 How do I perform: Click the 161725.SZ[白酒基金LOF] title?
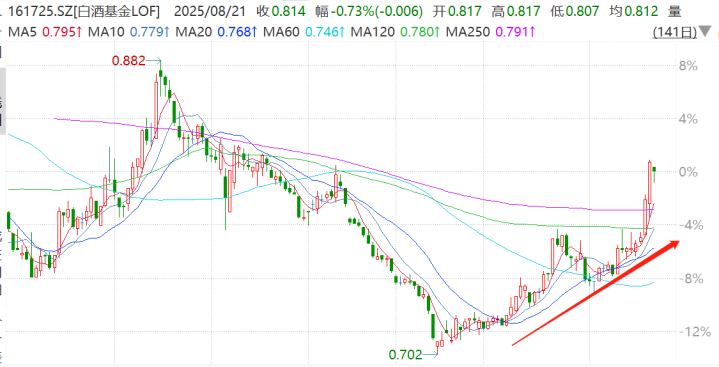point(84,11)
